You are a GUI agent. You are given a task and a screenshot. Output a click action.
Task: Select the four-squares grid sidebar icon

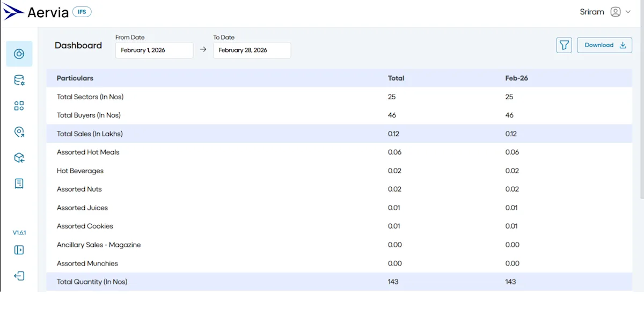pos(19,106)
